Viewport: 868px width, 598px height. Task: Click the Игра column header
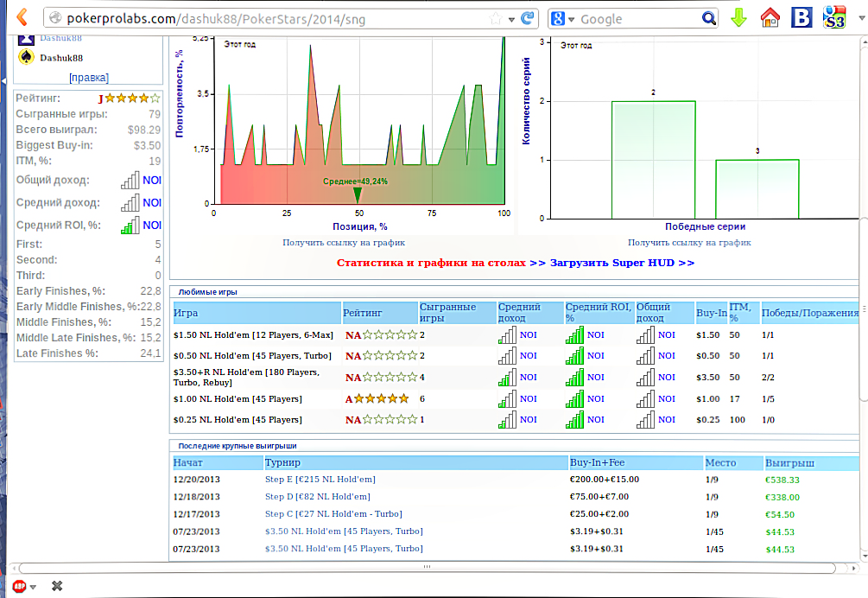(257, 313)
